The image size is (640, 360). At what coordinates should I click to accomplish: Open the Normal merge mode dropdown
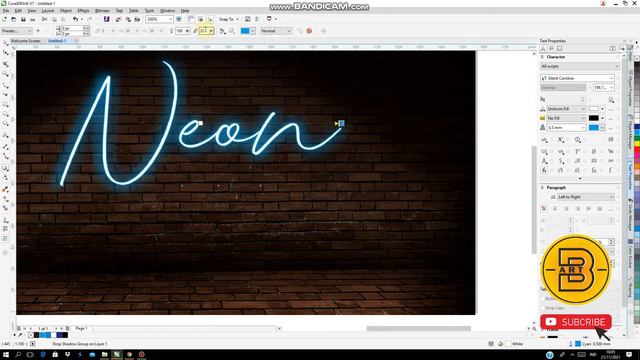pyautogui.click(x=276, y=31)
